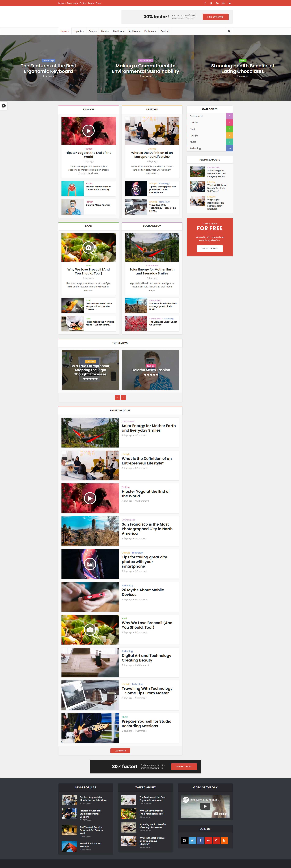Expand the Layouts dropdown in the main menu
291x868 pixels.
[79, 31]
